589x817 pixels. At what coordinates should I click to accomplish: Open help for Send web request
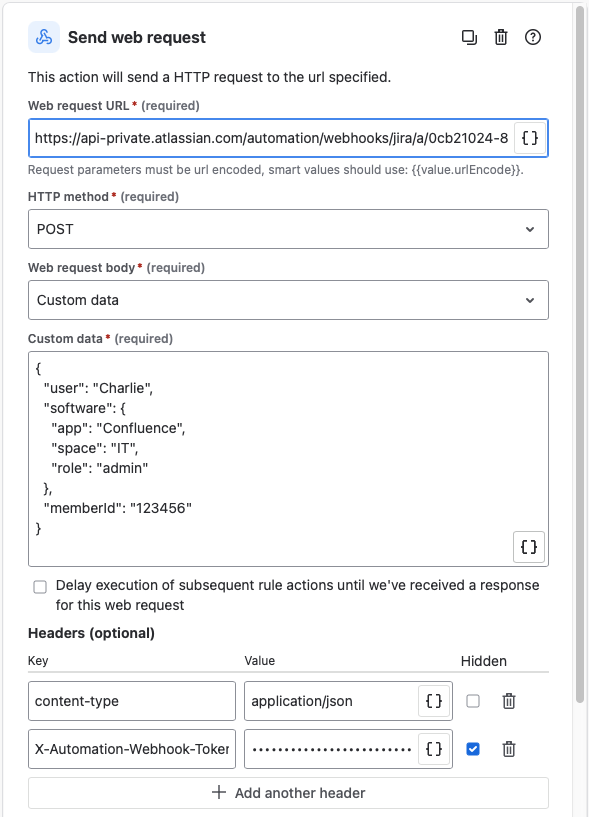point(533,38)
